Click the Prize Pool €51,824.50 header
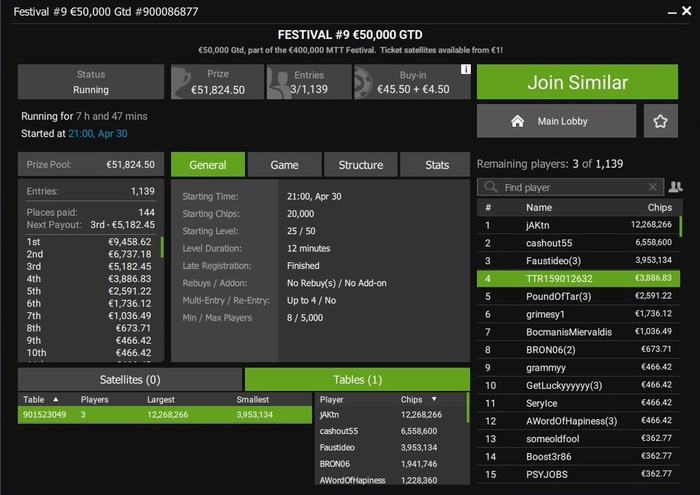 coord(91,164)
